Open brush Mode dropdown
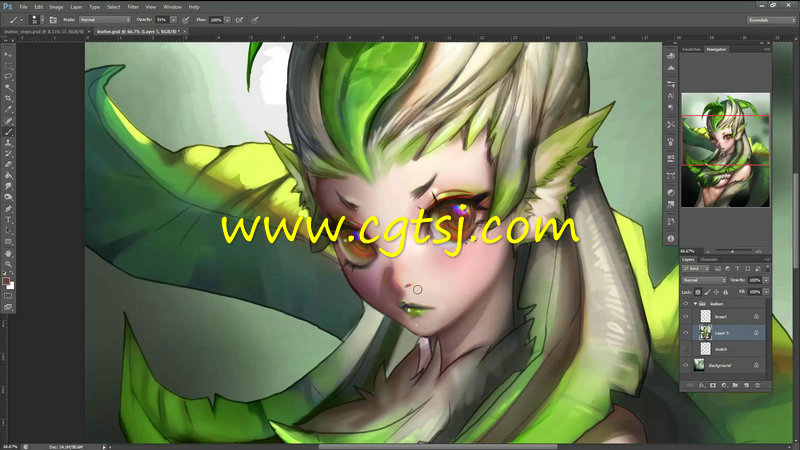Image resolution: width=800 pixels, height=450 pixels. coord(105,20)
